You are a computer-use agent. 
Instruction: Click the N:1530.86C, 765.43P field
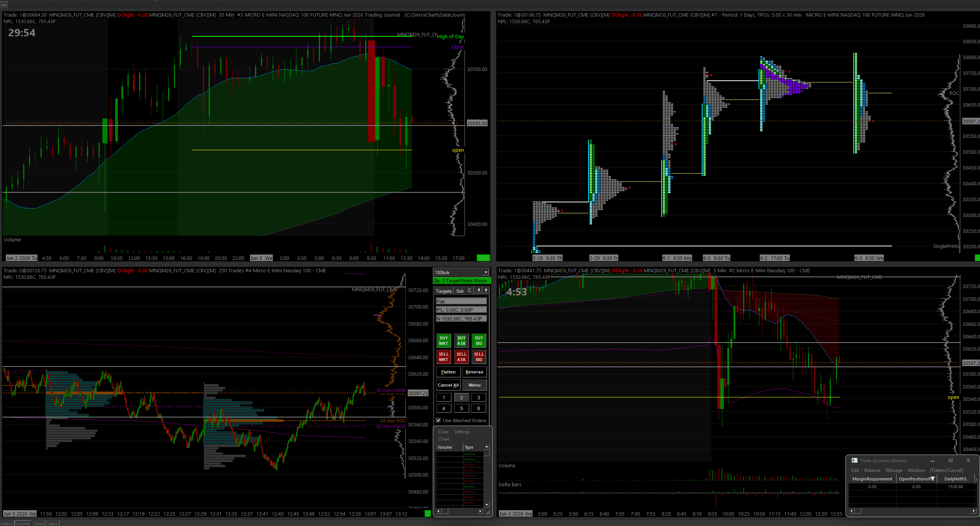point(461,319)
